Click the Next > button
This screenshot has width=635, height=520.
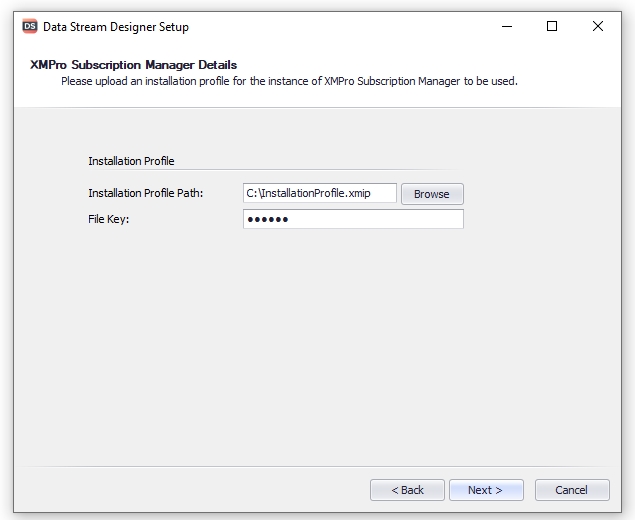click(x=486, y=490)
